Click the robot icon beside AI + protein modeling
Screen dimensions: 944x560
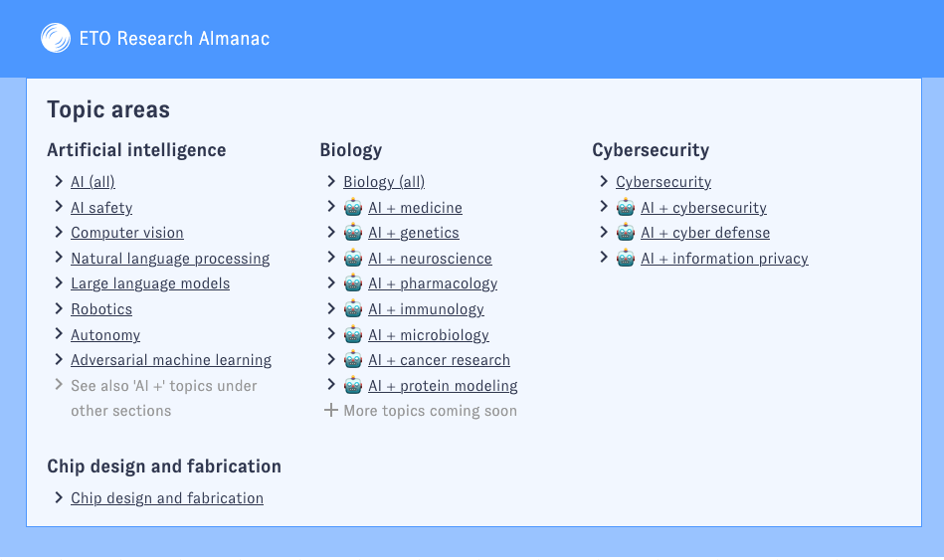click(x=353, y=385)
